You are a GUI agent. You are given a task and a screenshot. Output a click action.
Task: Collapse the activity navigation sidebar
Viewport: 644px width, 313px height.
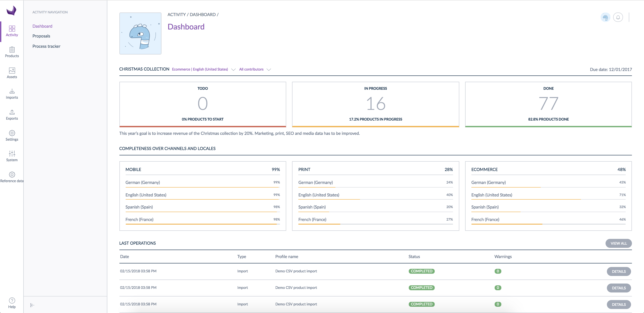32,305
